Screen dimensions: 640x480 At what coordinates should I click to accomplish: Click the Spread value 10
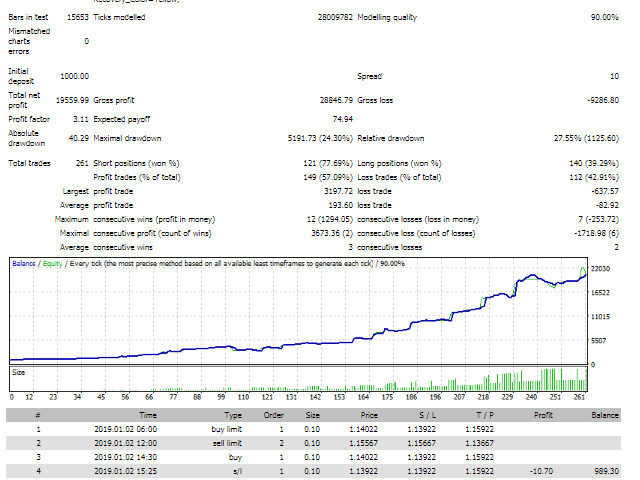614,76
